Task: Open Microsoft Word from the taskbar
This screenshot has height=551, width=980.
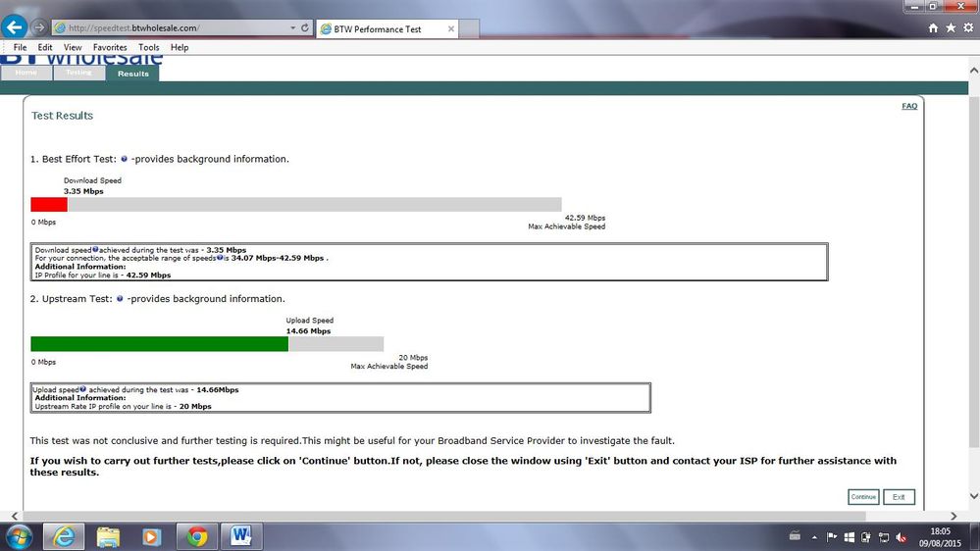Action: tap(241, 536)
